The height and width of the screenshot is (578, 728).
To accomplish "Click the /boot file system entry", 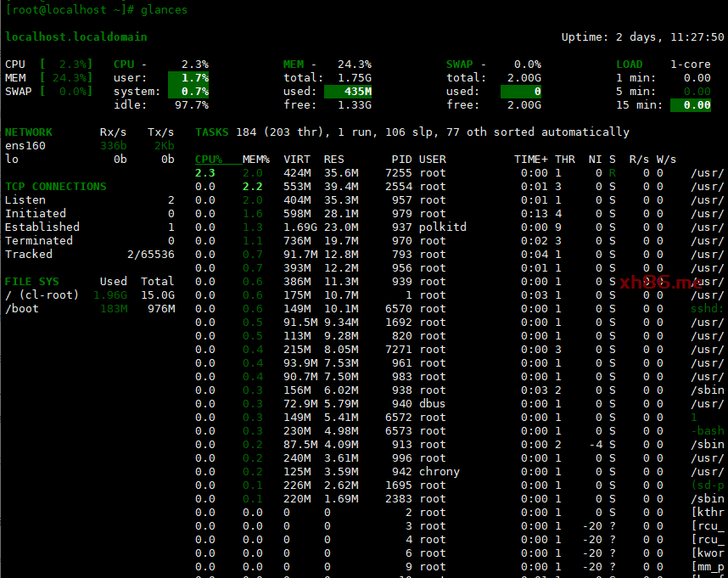I will (21, 308).
